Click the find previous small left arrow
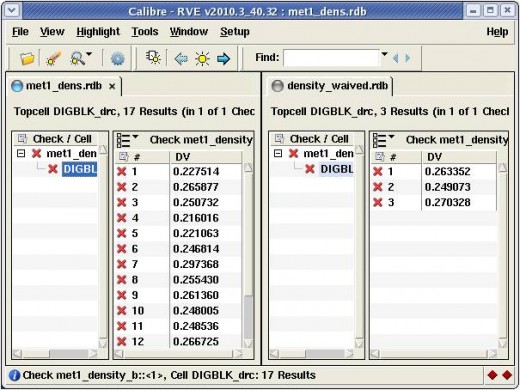 pos(396,58)
